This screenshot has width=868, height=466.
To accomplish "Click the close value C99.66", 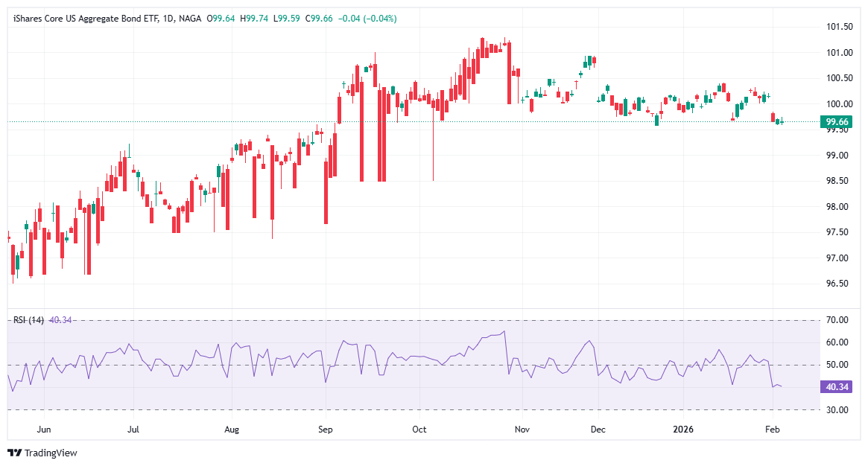I will [320, 19].
